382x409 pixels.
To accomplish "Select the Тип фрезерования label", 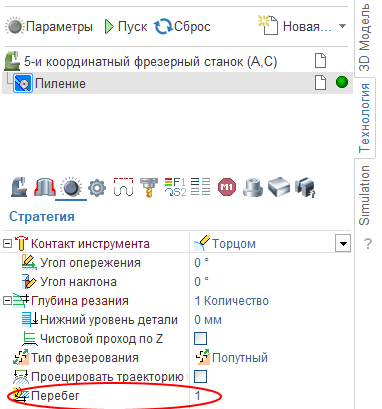I will [x=85, y=358].
